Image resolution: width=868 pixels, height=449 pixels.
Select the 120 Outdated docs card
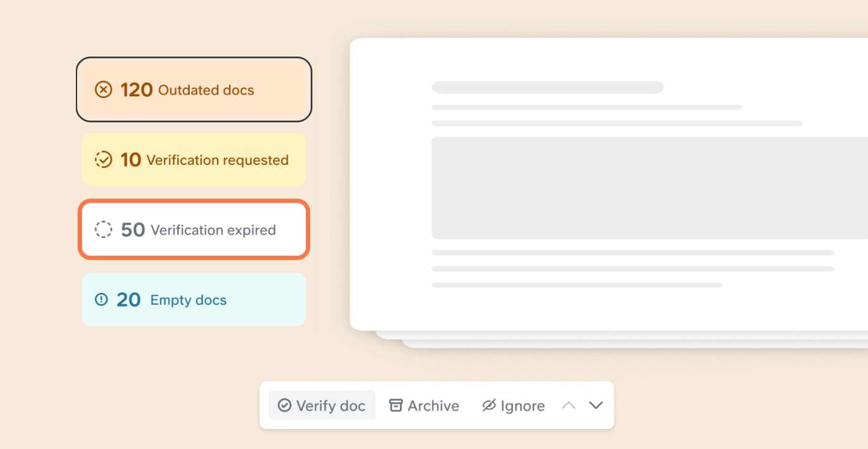194,90
